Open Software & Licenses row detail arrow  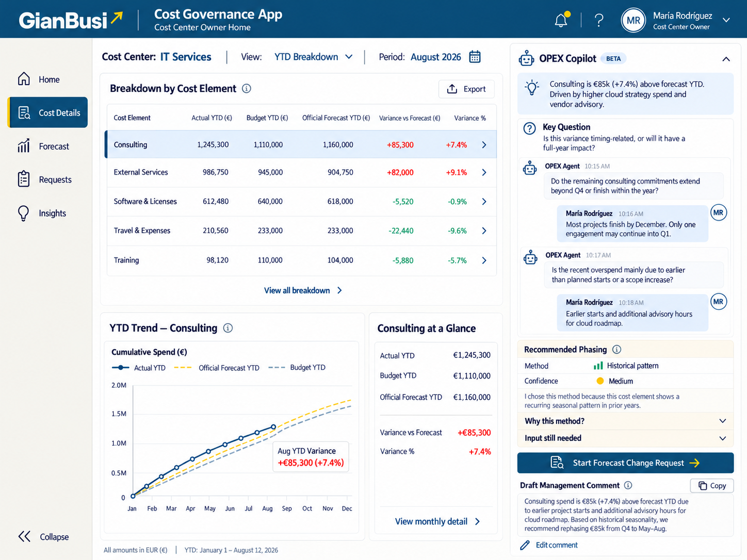pos(484,202)
